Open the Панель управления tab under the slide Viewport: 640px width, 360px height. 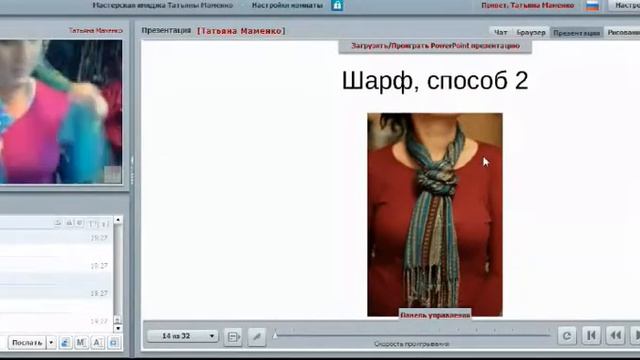click(435, 315)
